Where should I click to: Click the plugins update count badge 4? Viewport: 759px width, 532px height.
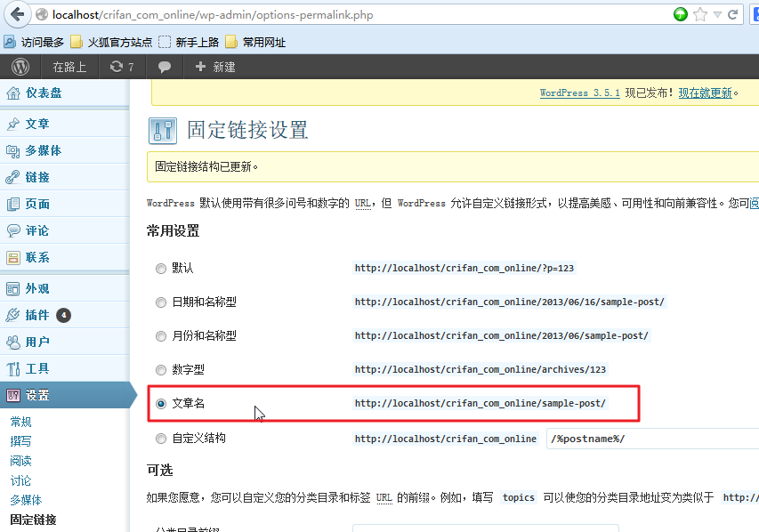coord(63,315)
